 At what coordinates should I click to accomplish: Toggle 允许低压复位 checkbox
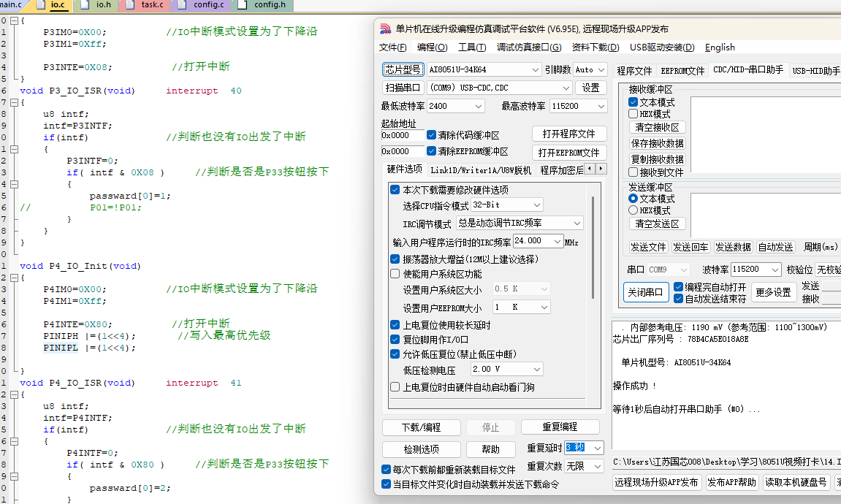click(395, 354)
